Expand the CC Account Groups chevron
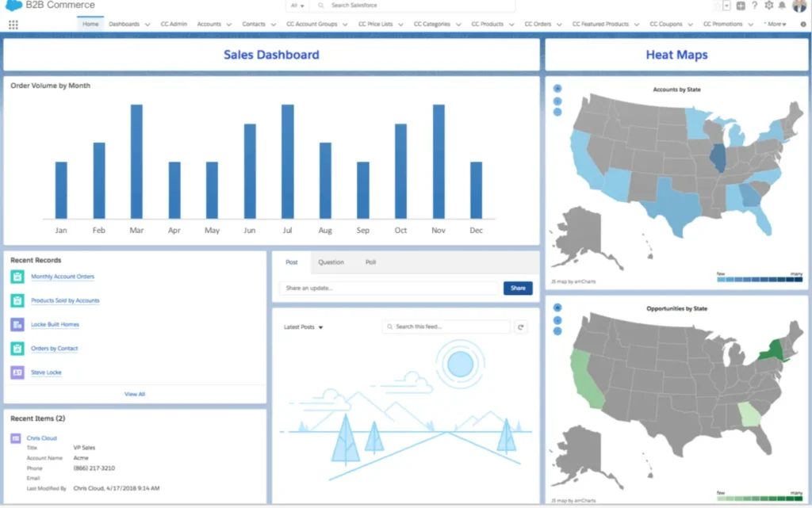The image size is (812, 508). click(x=345, y=25)
